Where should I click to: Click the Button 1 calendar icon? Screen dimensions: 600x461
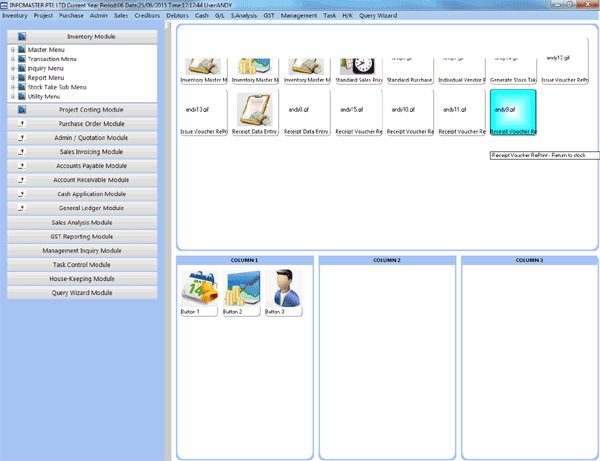(x=190, y=288)
